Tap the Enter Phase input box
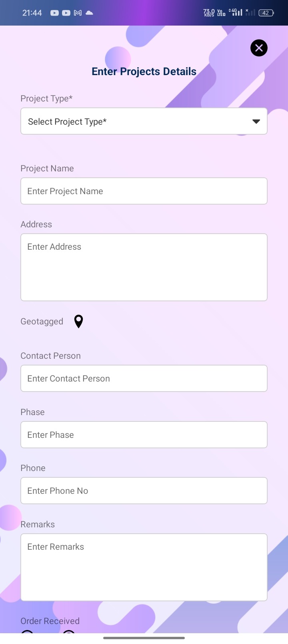 tap(144, 435)
